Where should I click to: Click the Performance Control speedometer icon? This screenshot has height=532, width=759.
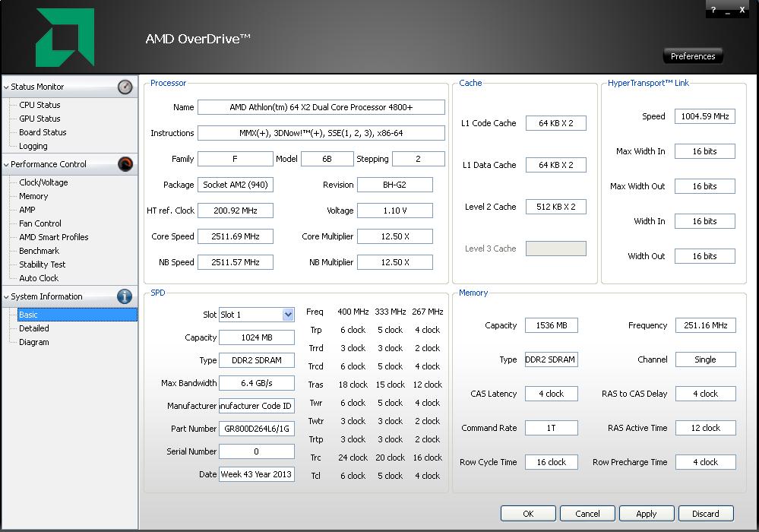pos(125,164)
